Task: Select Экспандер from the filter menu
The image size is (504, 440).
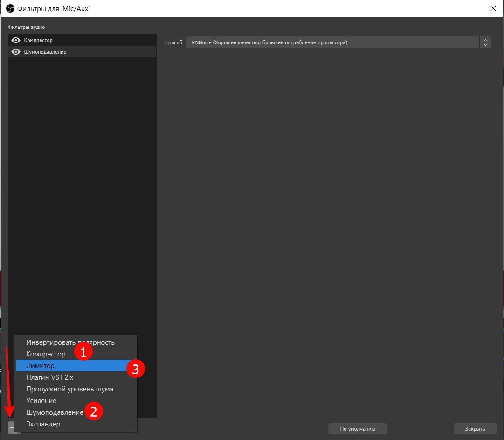Action: pos(43,424)
